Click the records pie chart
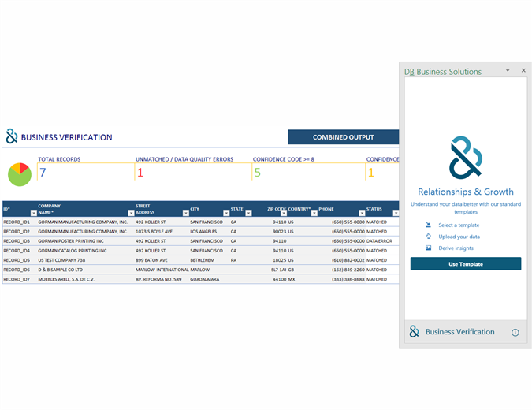The image size is (532, 410). 20,174
